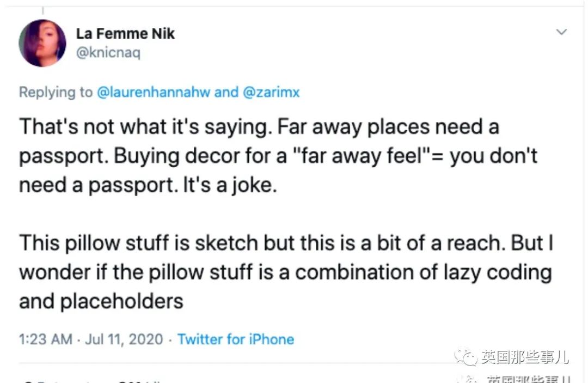Click the "Replying to" label
This screenshot has width=588, height=383.
56,92
